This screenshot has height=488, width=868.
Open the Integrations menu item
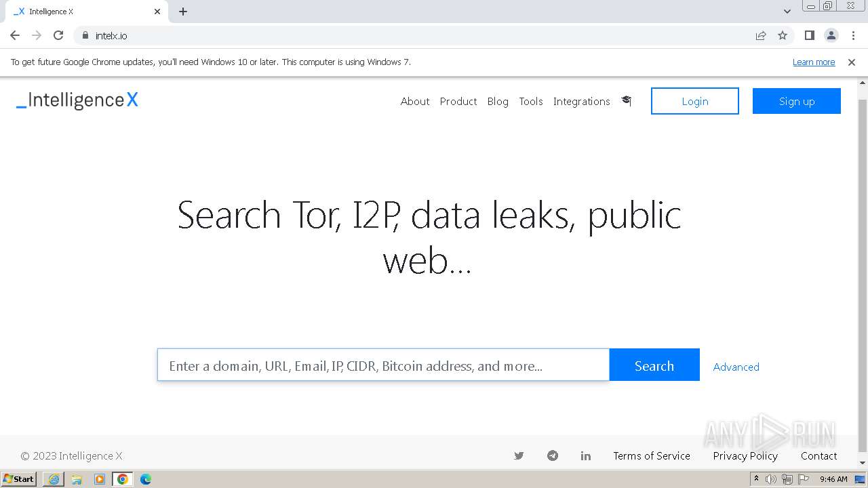pyautogui.click(x=582, y=101)
